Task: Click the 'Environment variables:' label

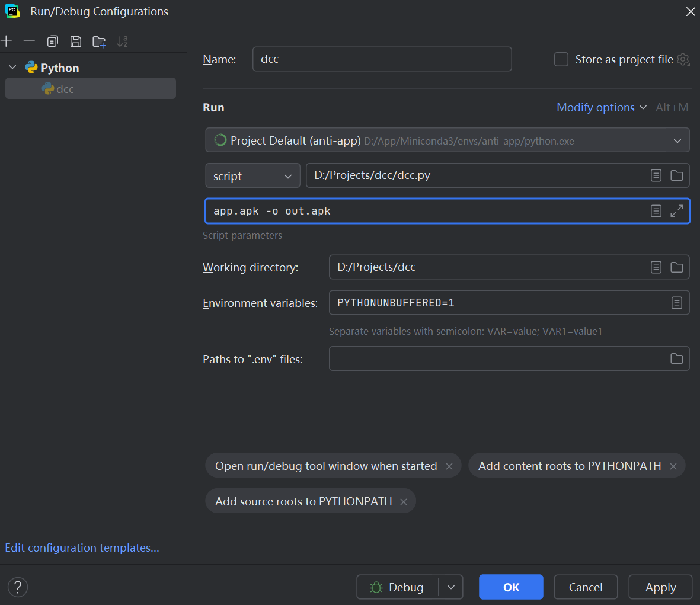Action: (260, 303)
